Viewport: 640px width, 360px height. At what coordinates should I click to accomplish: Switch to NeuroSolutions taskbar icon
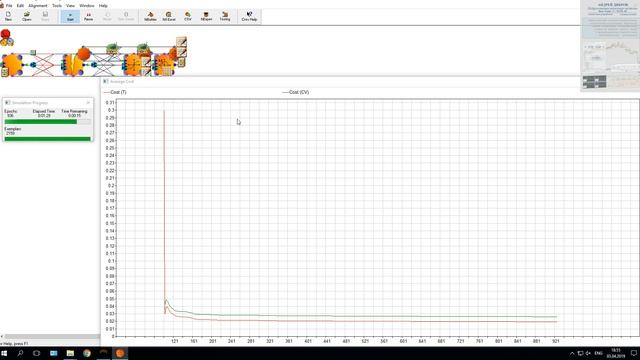[x=120, y=353]
